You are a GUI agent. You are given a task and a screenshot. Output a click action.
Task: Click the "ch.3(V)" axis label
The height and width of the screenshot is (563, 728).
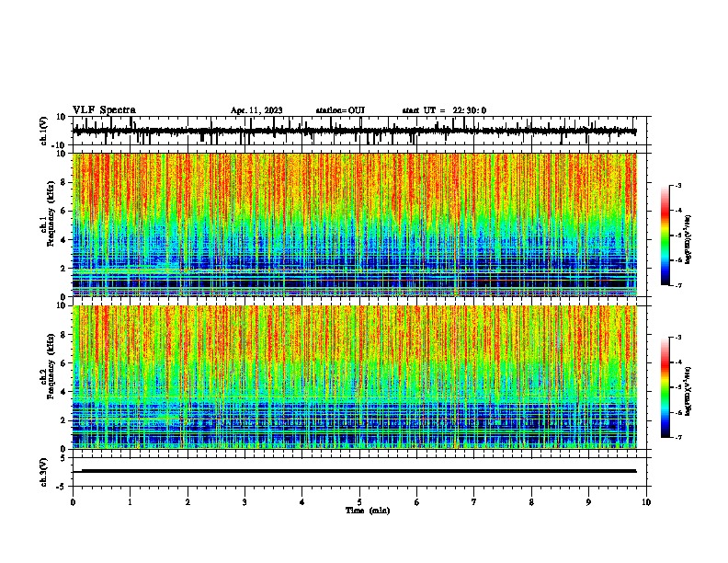point(44,472)
